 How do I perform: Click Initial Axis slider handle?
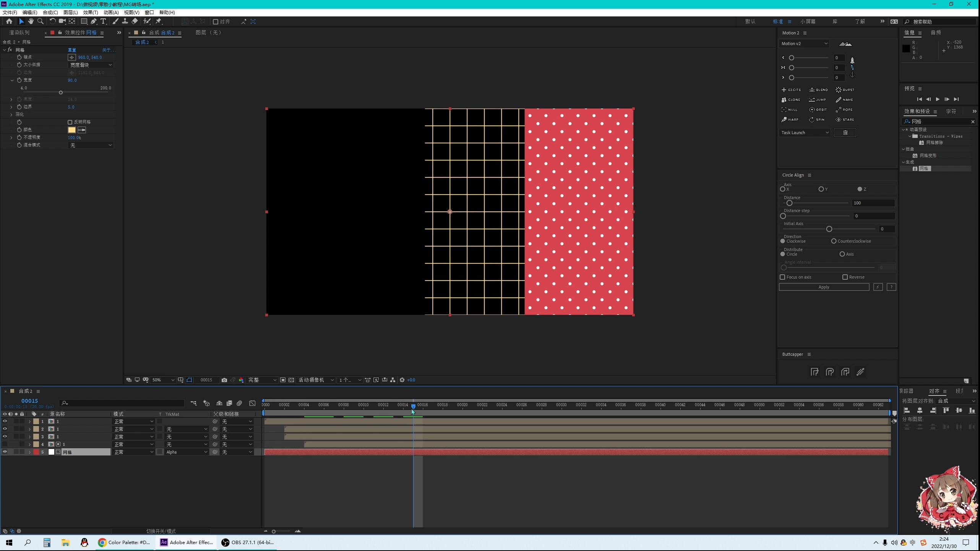[829, 229]
